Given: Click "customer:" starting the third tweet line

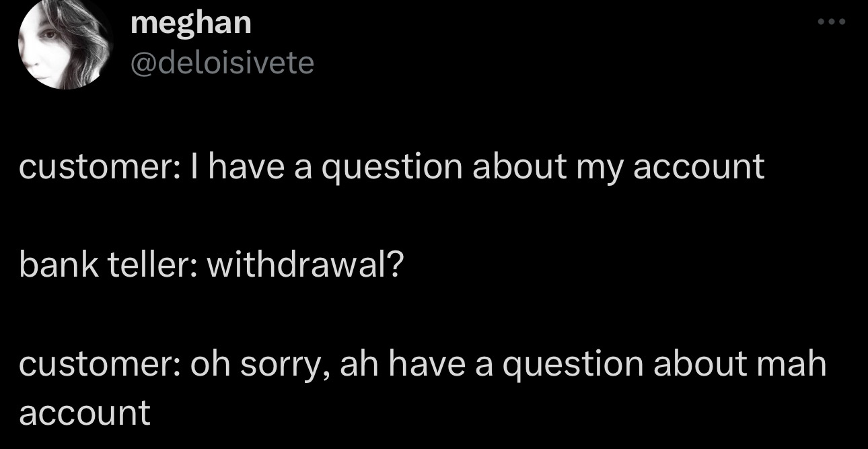Looking at the screenshot, I should [97, 364].
